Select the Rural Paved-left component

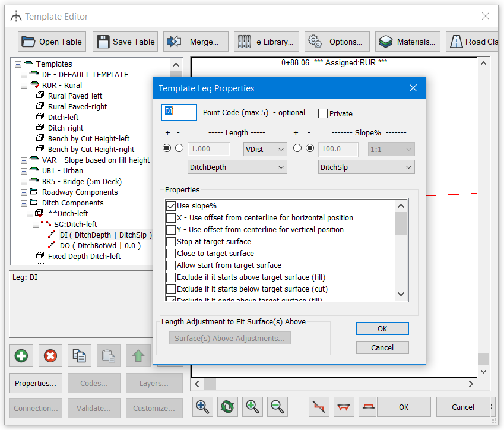[x=75, y=96]
